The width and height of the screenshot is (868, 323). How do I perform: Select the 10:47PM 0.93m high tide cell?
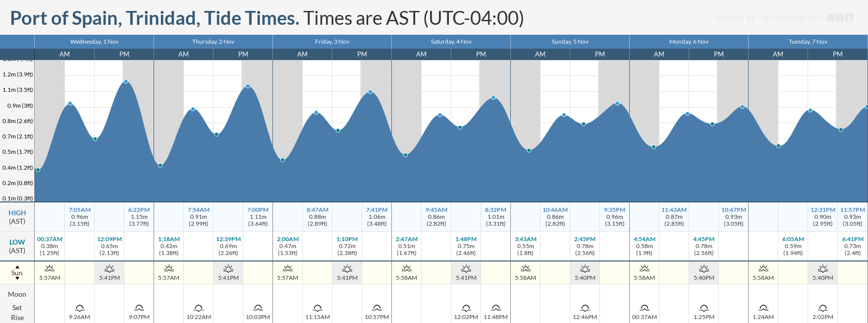[733, 217]
